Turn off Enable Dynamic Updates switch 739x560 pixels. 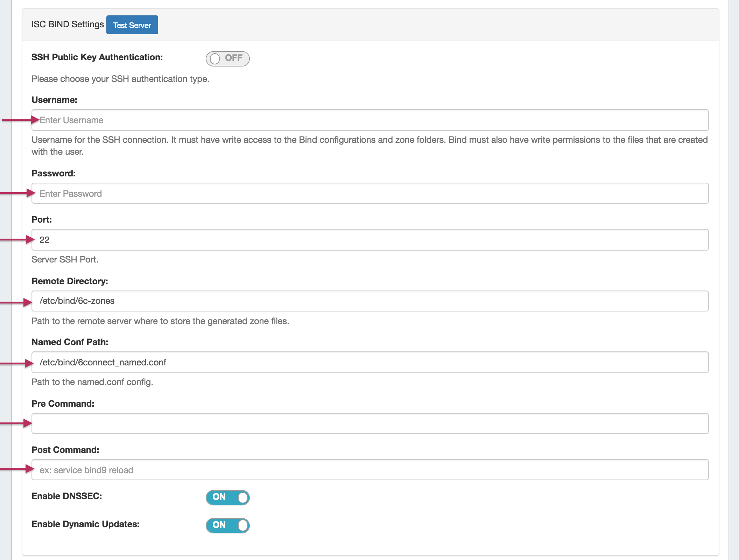(227, 525)
